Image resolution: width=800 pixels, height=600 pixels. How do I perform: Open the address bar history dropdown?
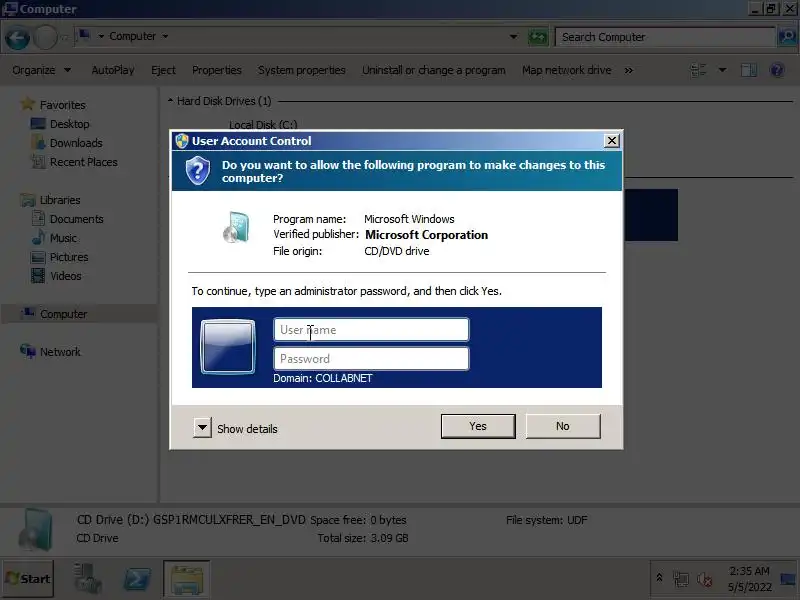coord(513,37)
